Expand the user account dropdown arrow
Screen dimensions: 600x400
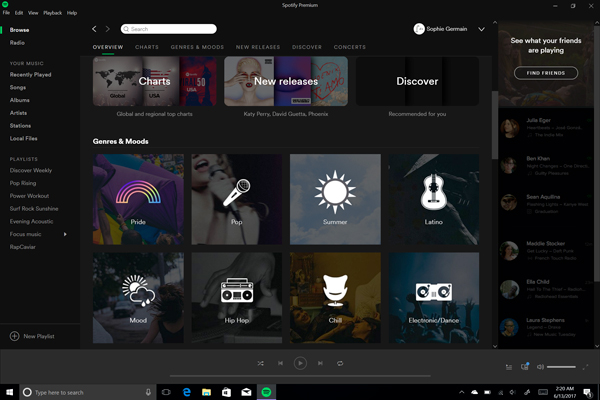pos(481,29)
